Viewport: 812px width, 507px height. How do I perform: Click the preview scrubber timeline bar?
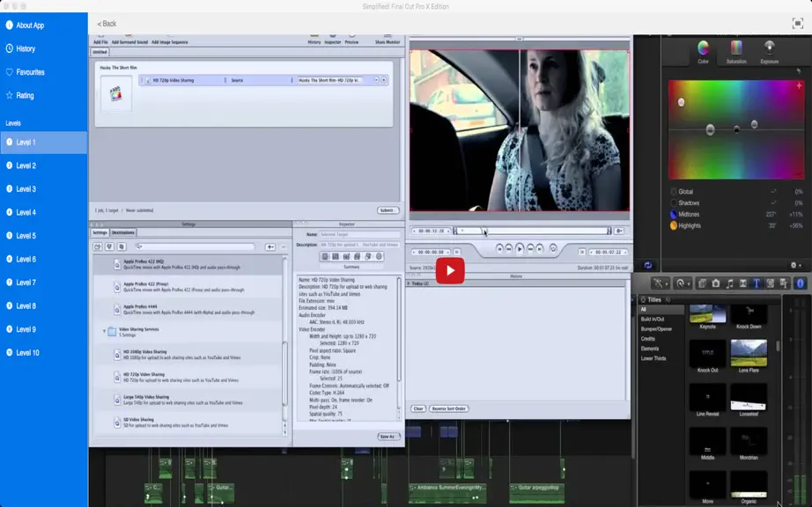click(x=531, y=231)
